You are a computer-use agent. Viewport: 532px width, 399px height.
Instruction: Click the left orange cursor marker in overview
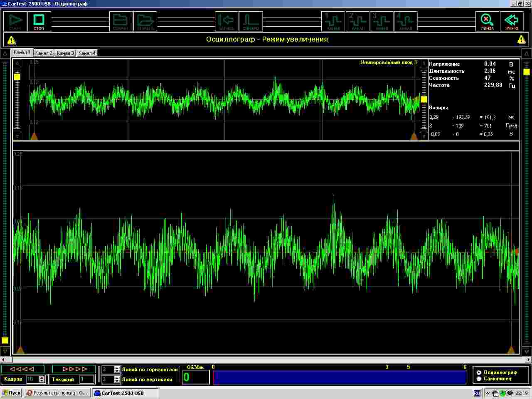pos(34,136)
